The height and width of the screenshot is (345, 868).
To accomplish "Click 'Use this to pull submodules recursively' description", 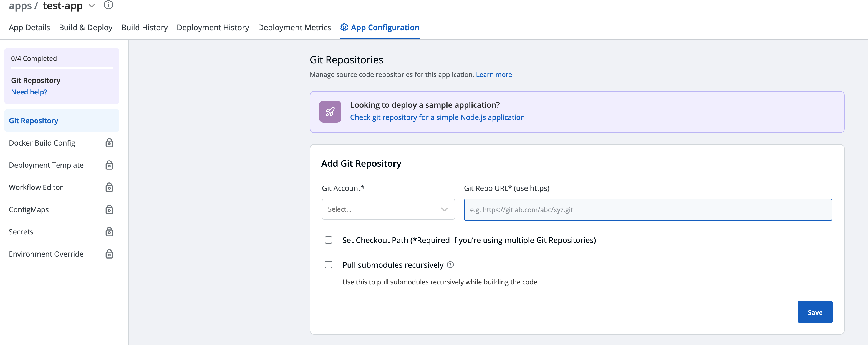I will tap(439, 282).
